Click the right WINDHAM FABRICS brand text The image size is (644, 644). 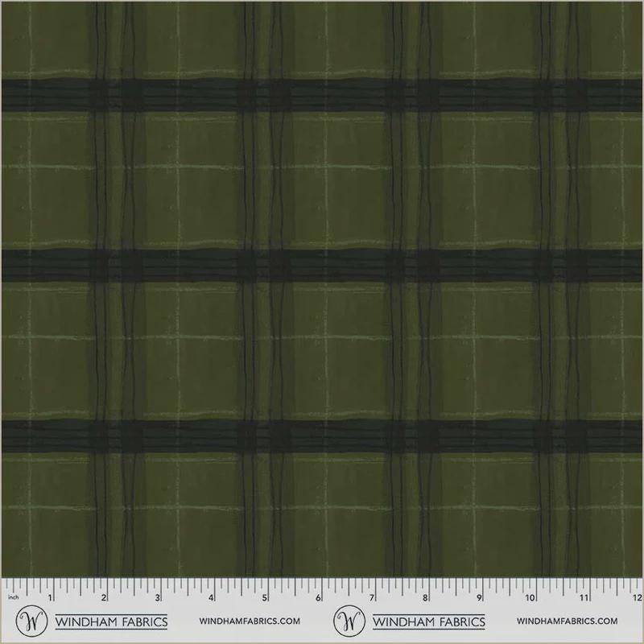tap(429, 621)
